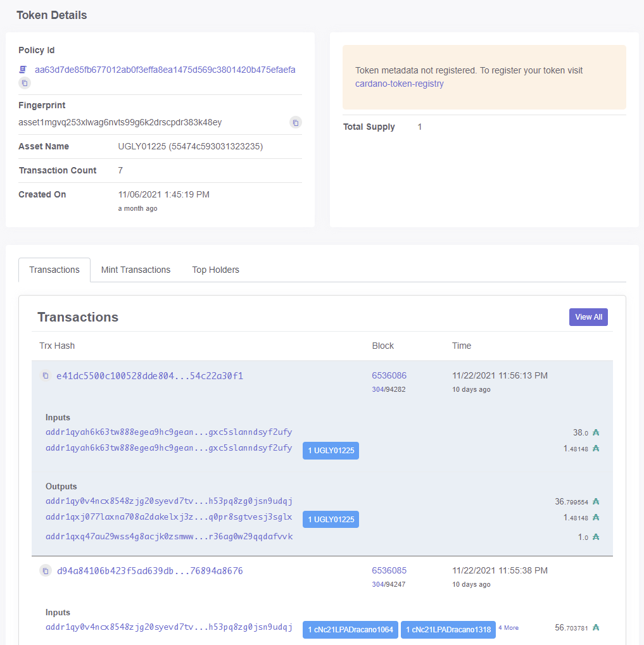The height and width of the screenshot is (645, 644).
Task: Copy the Policy Id using its copy icon
Action: click(x=24, y=83)
